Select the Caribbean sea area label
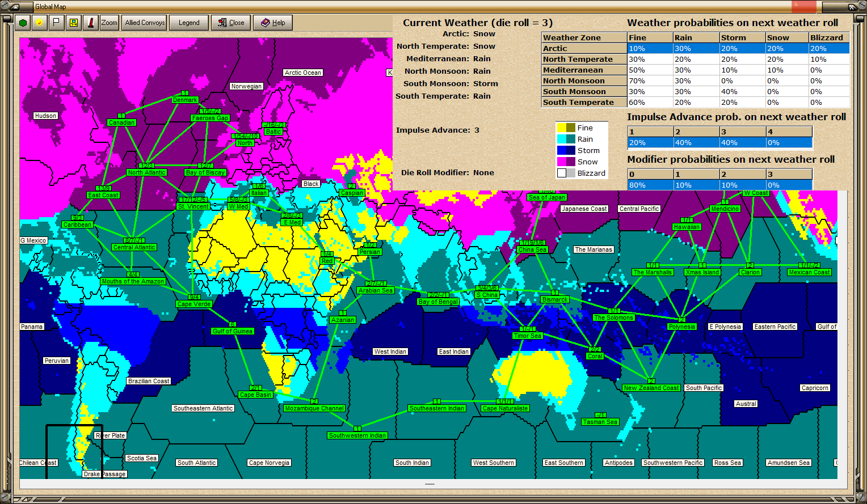Image resolution: width=867 pixels, height=504 pixels. coord(78,225)
